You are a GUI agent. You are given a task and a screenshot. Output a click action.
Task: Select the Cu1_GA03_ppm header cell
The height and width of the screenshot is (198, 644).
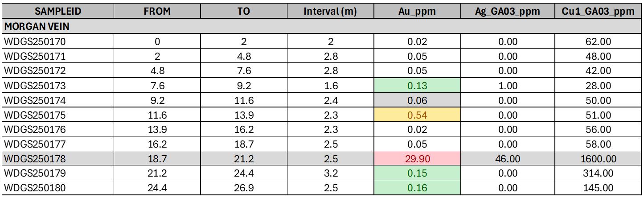pyautogui.click(x=598, y=12)
